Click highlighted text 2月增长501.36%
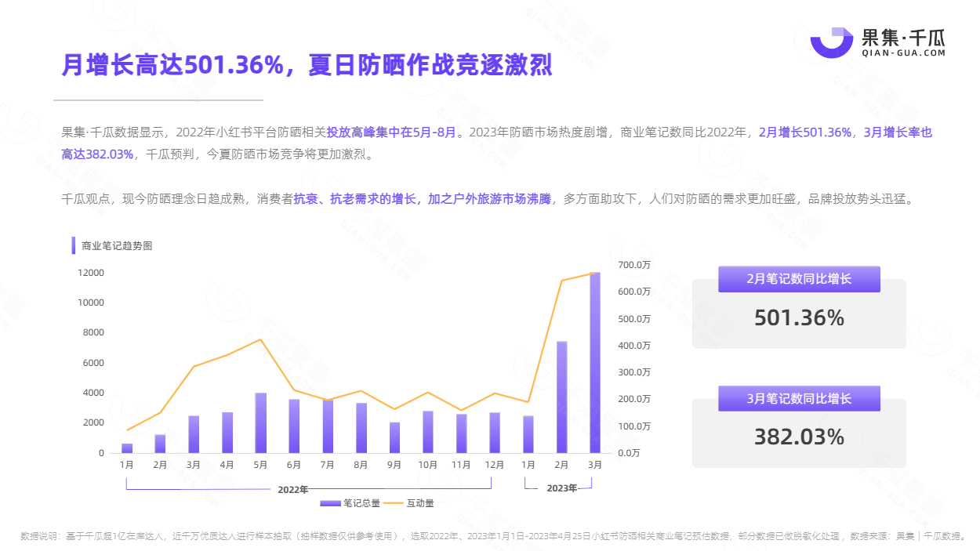 click(x=805, y=132)
